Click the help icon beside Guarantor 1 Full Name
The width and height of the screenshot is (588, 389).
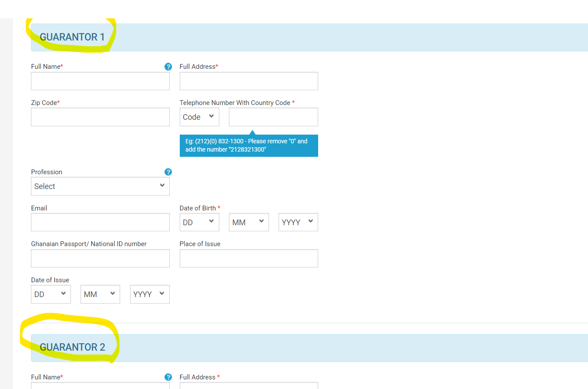168,67
